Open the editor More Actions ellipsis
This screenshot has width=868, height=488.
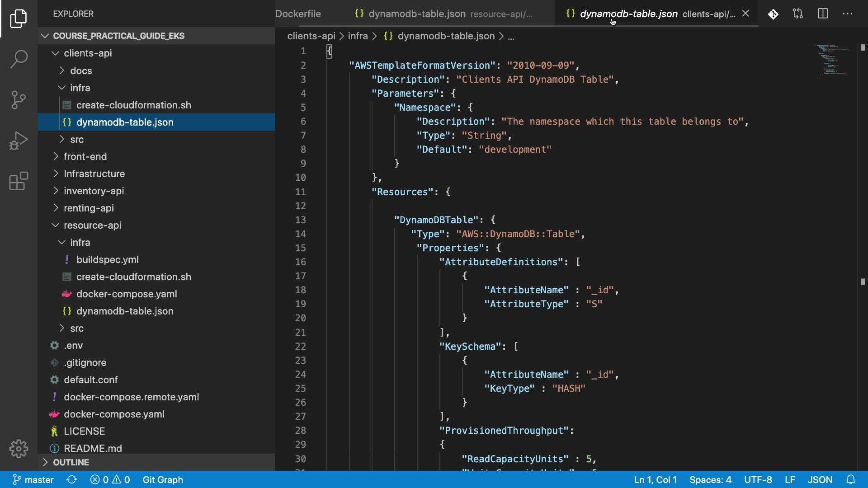pyautogui.click(x=848, y=14)
